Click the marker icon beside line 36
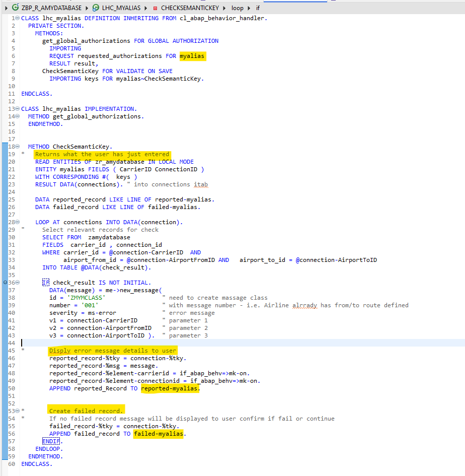Image resolution: width=465 pixels, height=476 pixels. 5,283
